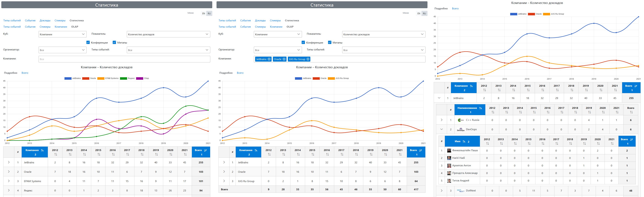Open OLAP sub-tab in middle panel
The width and height of the screenshot is (644, 197).
290,27
